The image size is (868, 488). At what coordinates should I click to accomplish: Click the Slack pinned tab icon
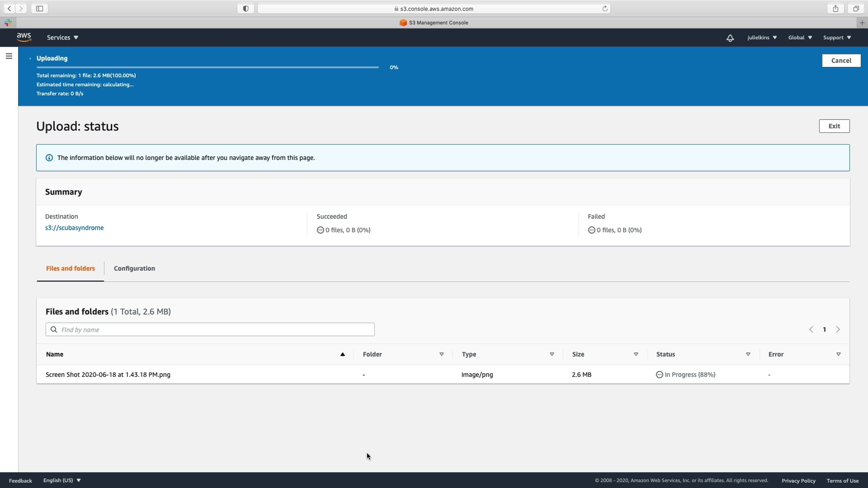click(8, 22)
